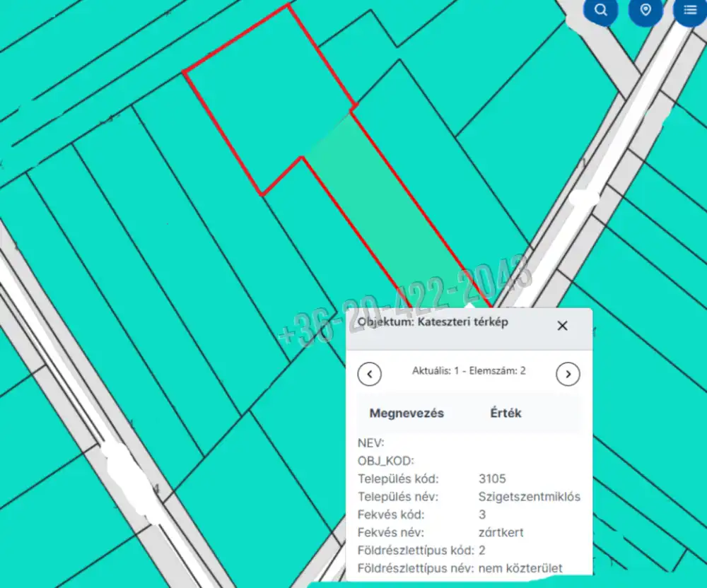Select the settlement code value 3105

click(492, 479)
